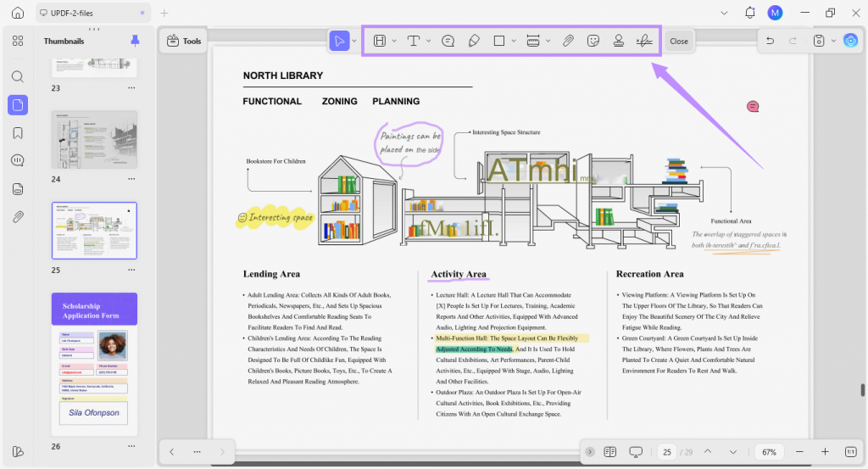Click the Close button on the toolbar
868x469 pixels.
[679, 41]
